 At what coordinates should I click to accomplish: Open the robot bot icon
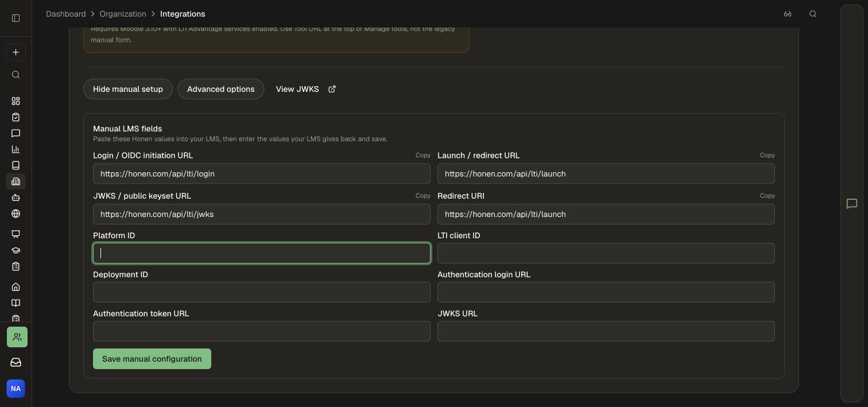coord(15,197)
